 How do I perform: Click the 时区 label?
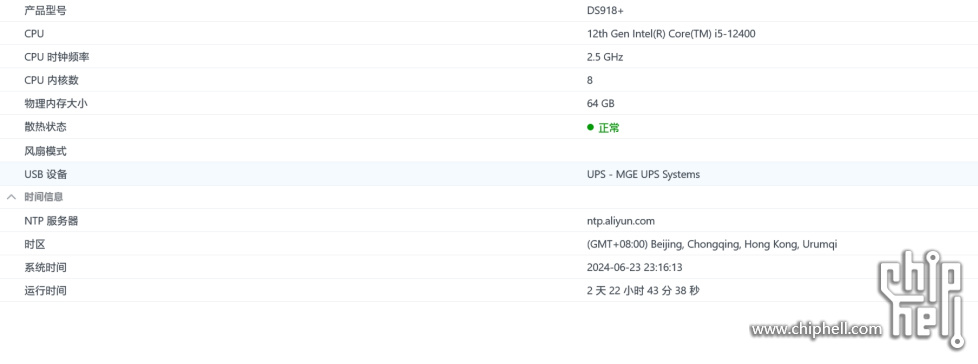tap(35, 244)
